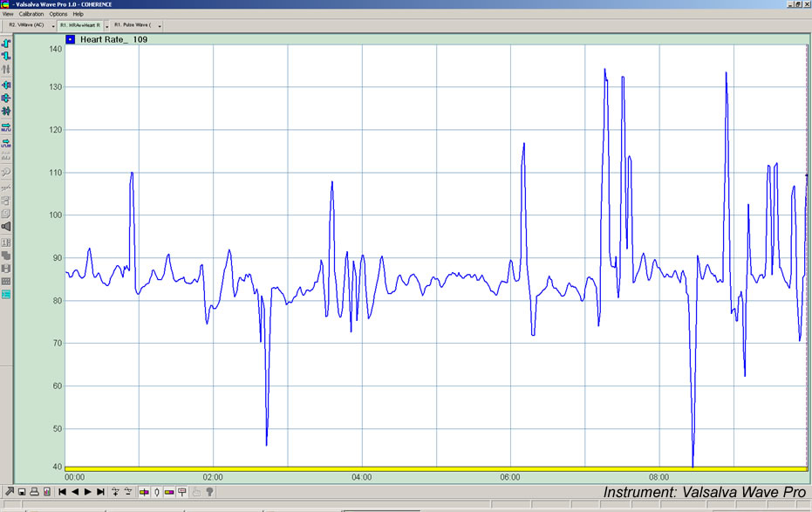Jump to the start of the recording
The image size is (812, 512).
click(62, 492)
